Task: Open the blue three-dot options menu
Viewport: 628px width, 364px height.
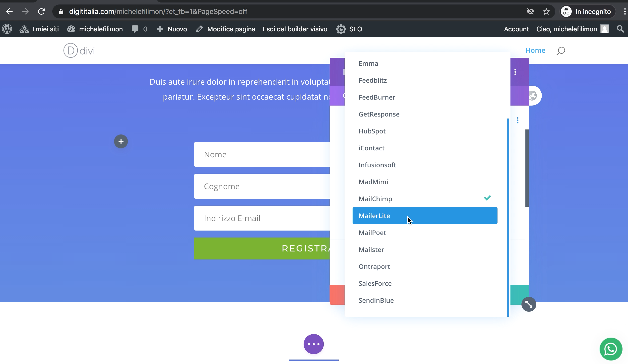Action: (518, 120)
